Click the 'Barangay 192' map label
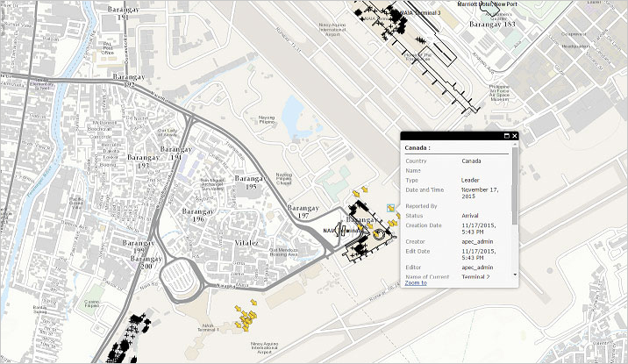This screenshot has width=628, height=364. [129, 81]
